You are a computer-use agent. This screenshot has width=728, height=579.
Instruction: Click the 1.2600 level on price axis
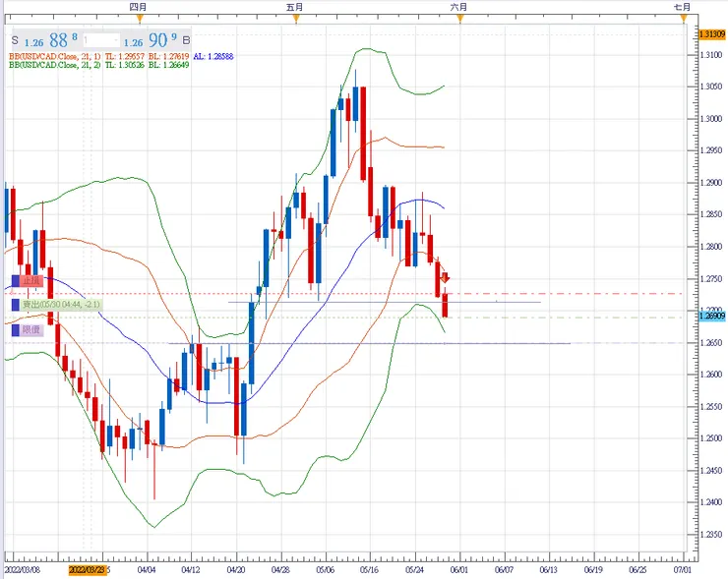pos(711,375)
